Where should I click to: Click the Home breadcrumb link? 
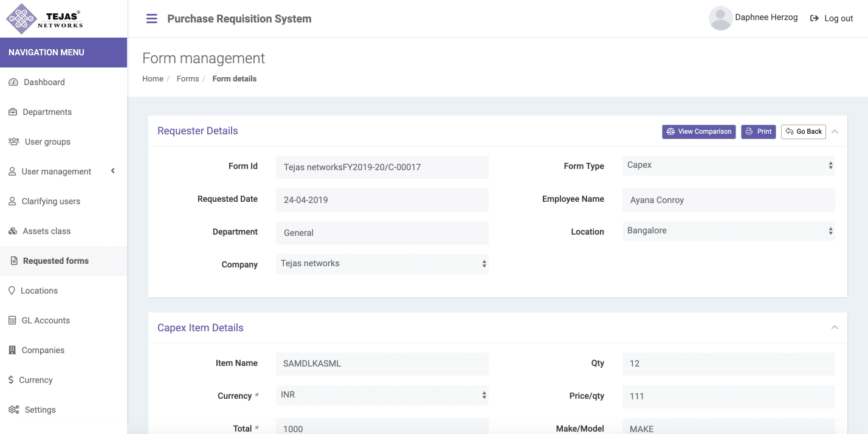click(153, 79)
